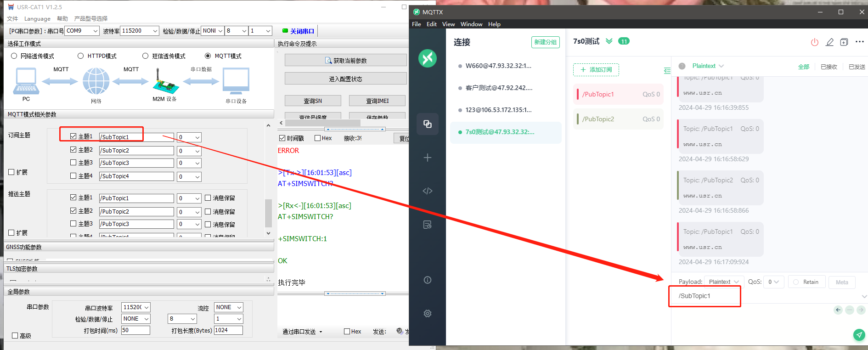Click the grey circle left of Plaintext filter
The image size is (868, 350).
(x=682, y=66)
